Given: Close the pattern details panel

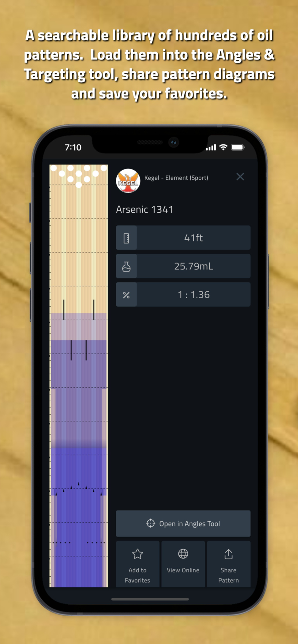Looking at the screenshot, I should tap(240, 177).
